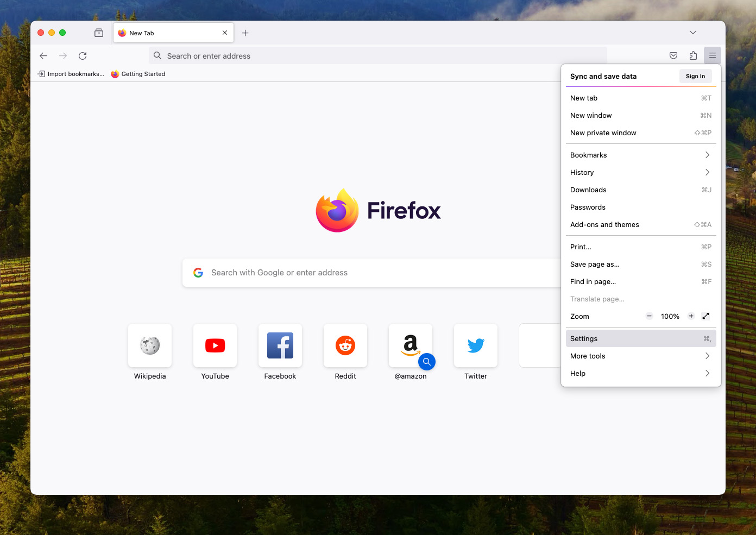The image size is (756, 535).
Task: Click the Save to Pocket icon
Action: coord(673,55)
